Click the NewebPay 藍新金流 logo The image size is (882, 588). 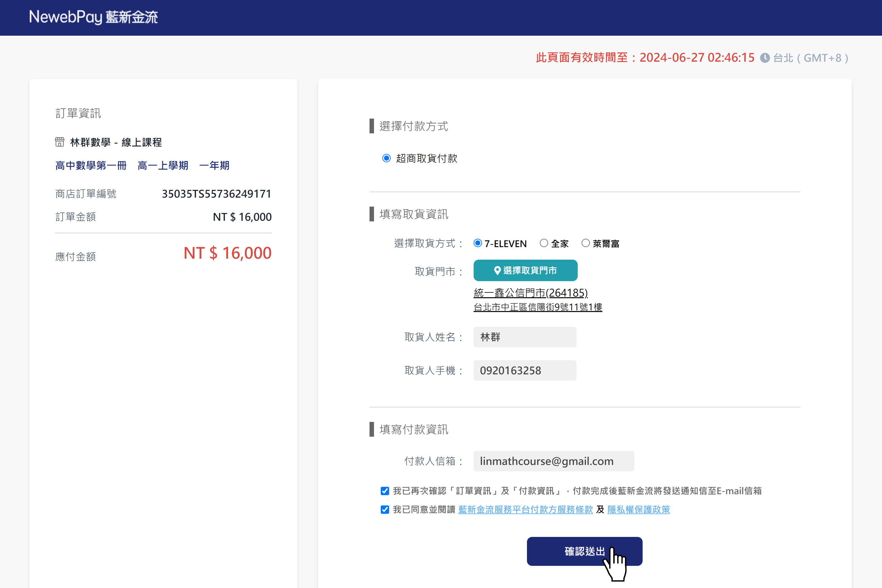(x=94, y=17)
